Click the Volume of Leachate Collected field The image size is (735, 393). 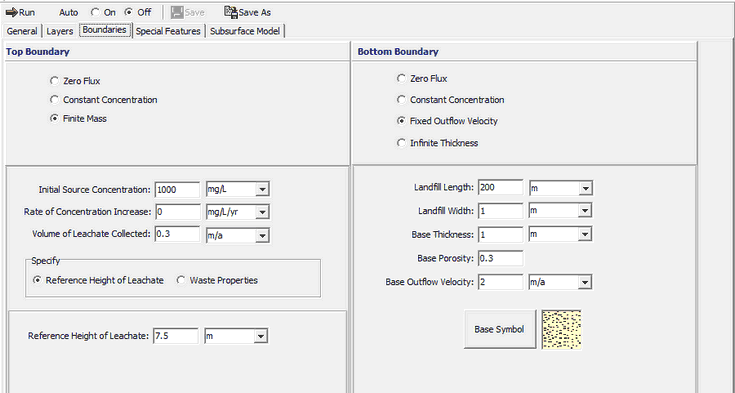[177, 234]
